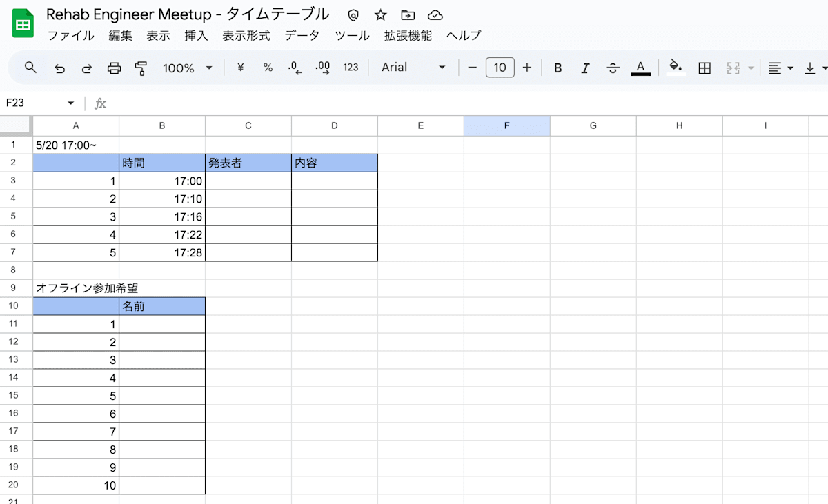
Task: Move the document using the folder icon
Action: pyautogui.click(x=408, y=15)
